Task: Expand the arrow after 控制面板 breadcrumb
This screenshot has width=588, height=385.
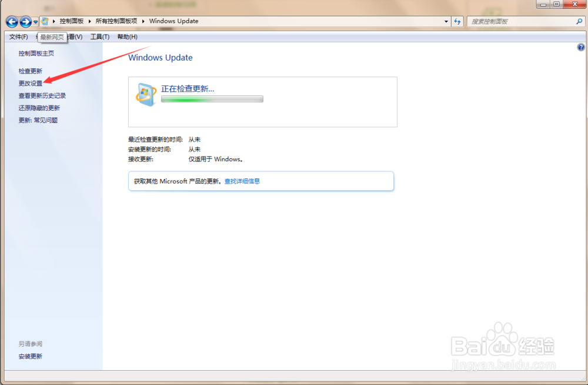Action: (x=89, y=21)
